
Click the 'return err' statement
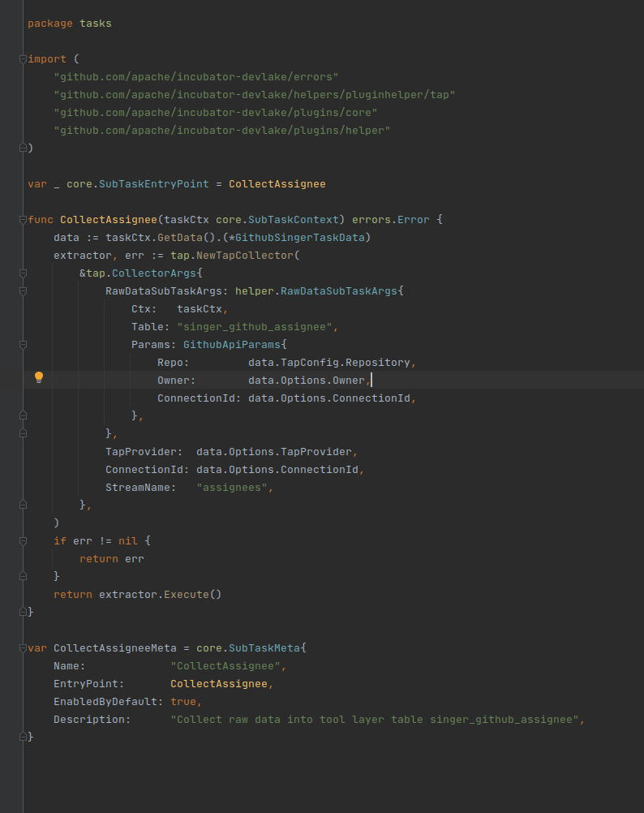[x=112, y=559]
